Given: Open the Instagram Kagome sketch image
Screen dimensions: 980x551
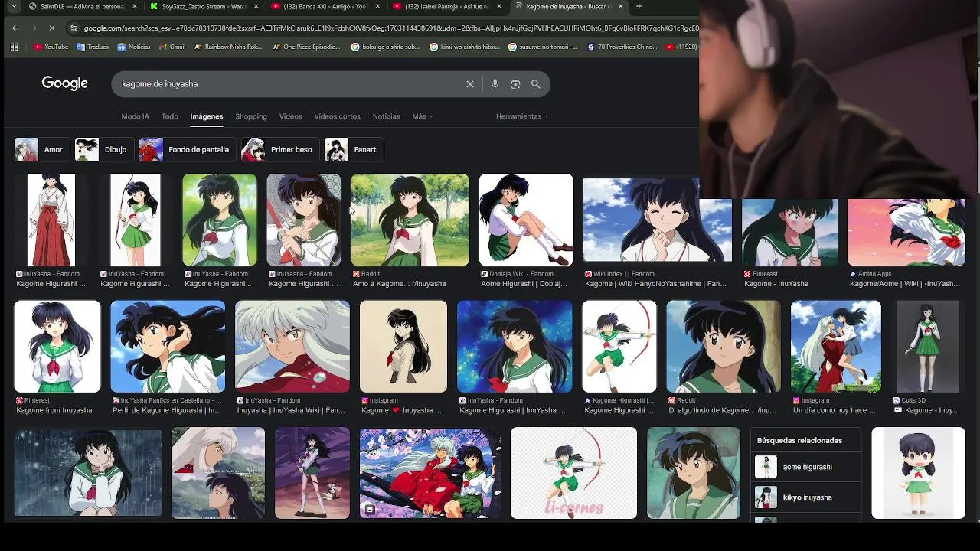Looking at the screenshot, I should pyautogui.click(x=403, y=346).
